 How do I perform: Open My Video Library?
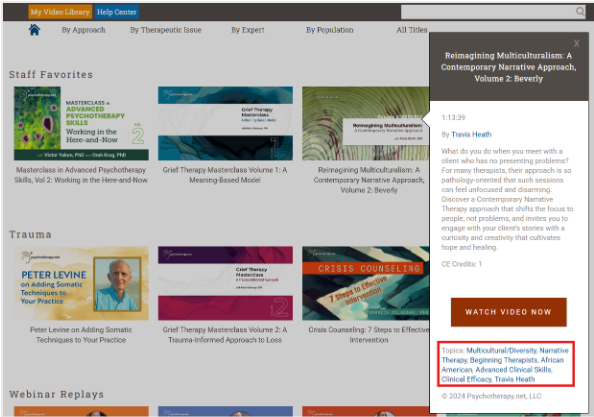pos(60,12)
